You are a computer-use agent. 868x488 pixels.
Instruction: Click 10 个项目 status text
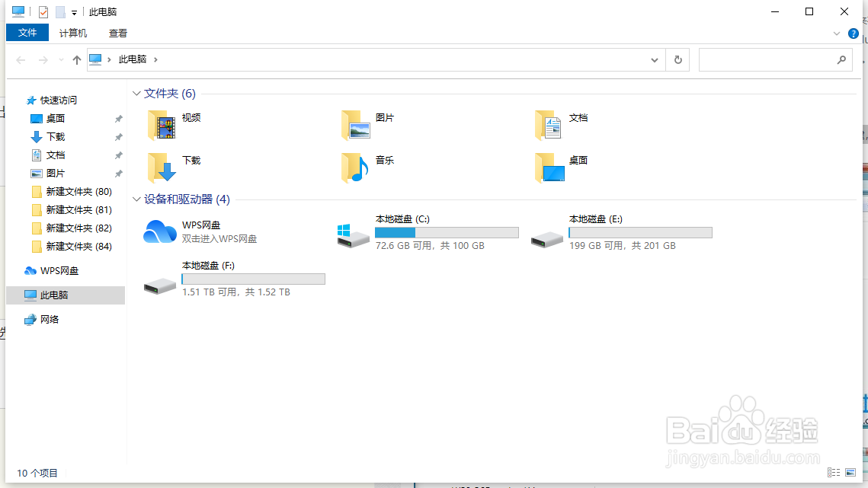tap(37, 473)
